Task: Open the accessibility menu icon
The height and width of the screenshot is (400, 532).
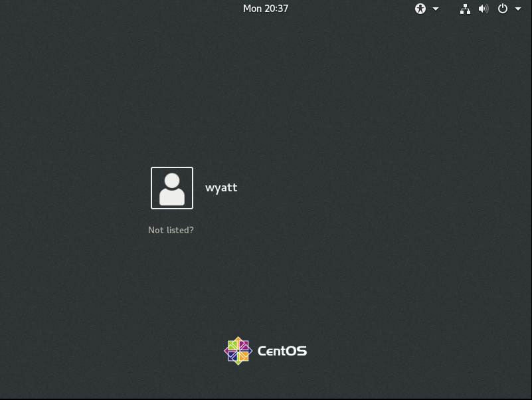Action: coord(420,9)
